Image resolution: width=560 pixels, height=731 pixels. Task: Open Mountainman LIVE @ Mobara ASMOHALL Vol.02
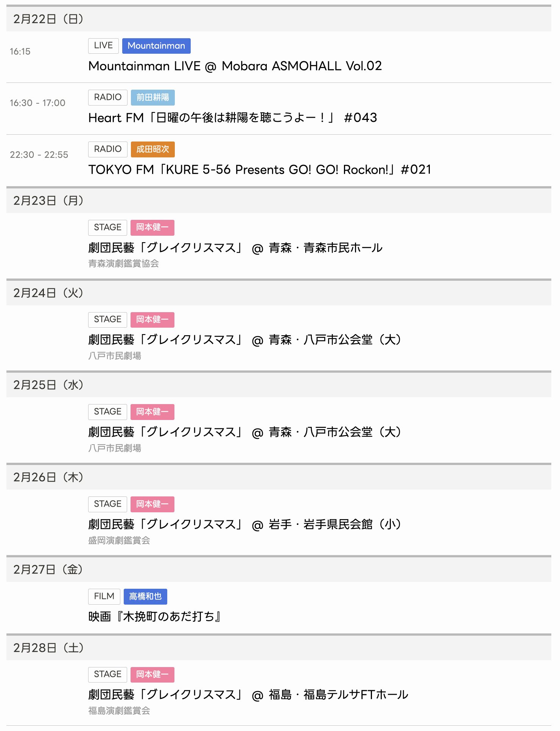[235, 66]
